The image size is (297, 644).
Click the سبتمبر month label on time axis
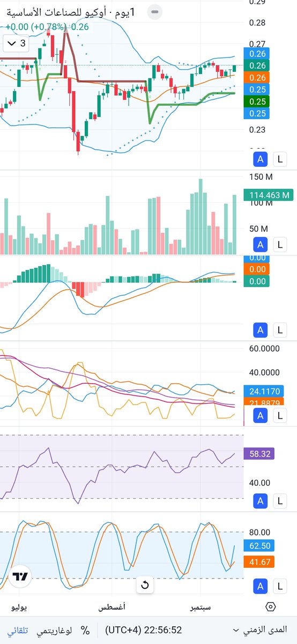point(201,607)
